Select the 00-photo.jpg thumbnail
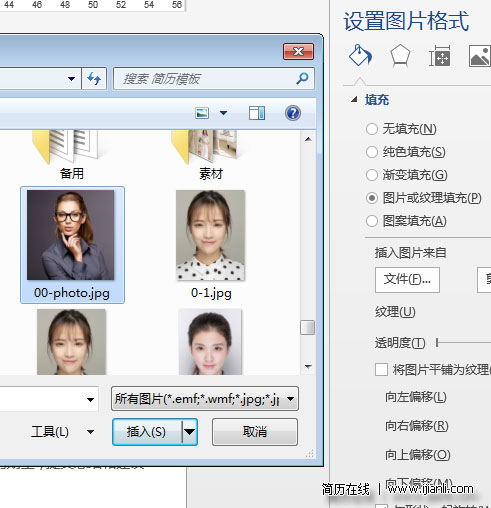Screen dimensions: 491x508 tap(72, 245)
